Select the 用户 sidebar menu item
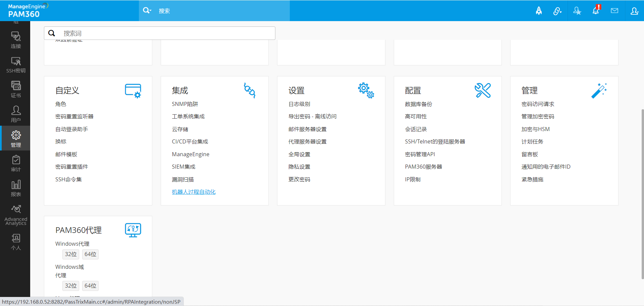 tap(16, 114)
